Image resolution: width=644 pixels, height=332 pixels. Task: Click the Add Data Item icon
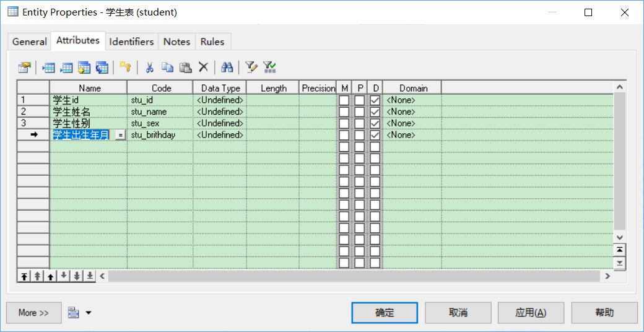coord(84,68)
